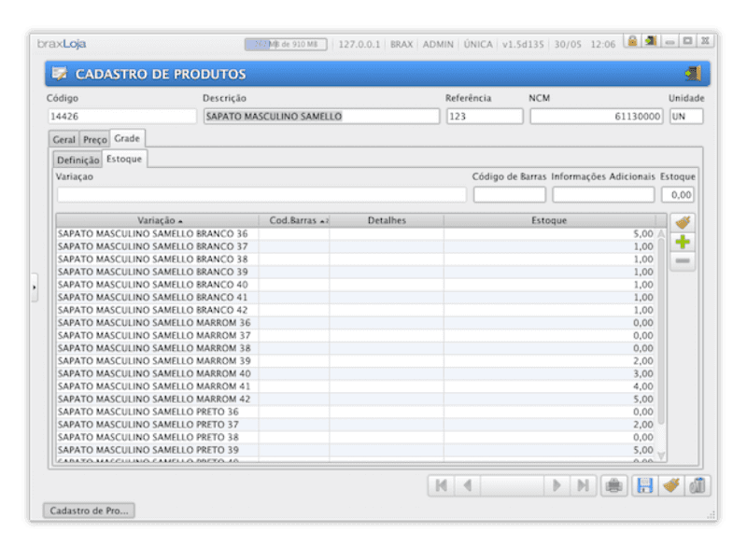Open the Preço tab
This screenshot has height=560, width=747.
[x=94, y=139]
